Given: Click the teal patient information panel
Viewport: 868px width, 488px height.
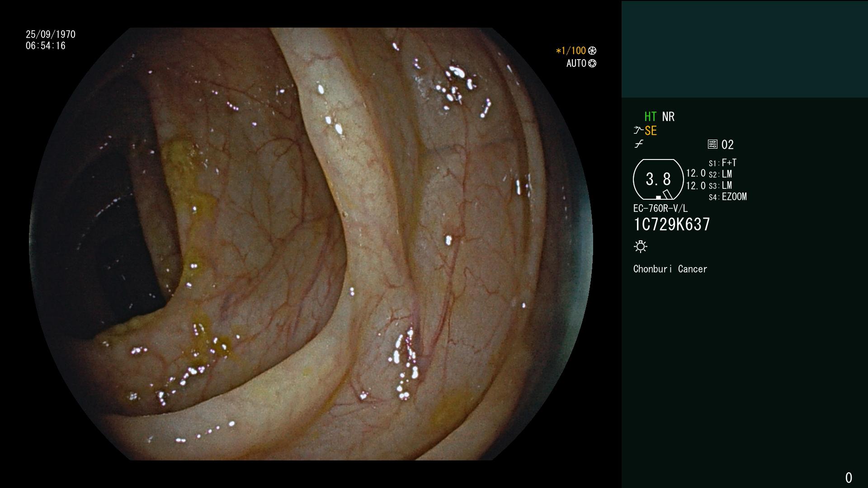Looking at the screenshot, I should pyautogui.click(x=745, y=49).
